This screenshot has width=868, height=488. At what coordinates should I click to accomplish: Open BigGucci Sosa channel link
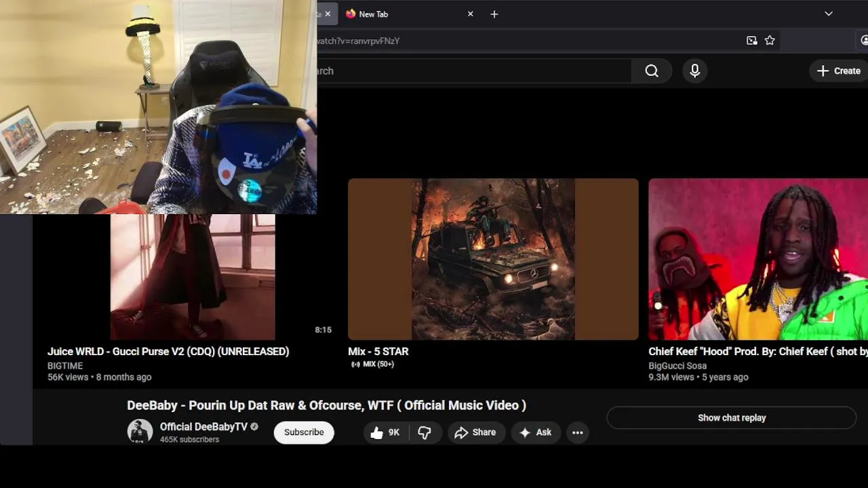point(677,366)
